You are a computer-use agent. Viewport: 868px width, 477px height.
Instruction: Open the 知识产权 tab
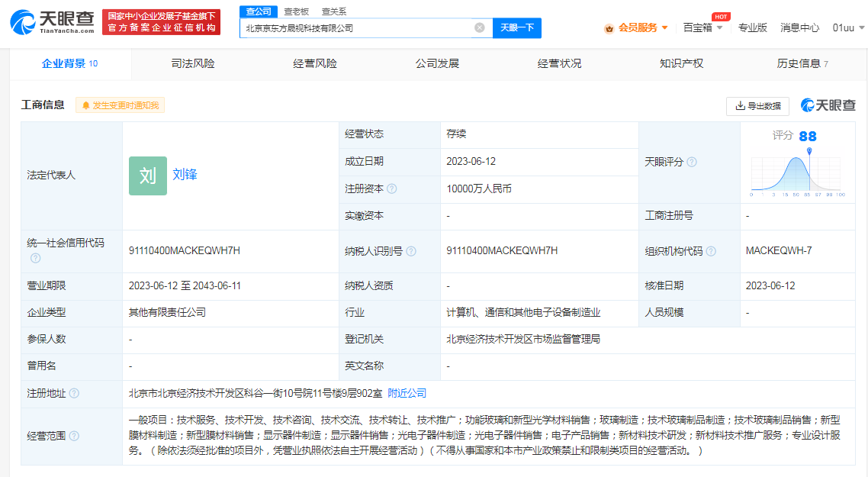(681, 63)
